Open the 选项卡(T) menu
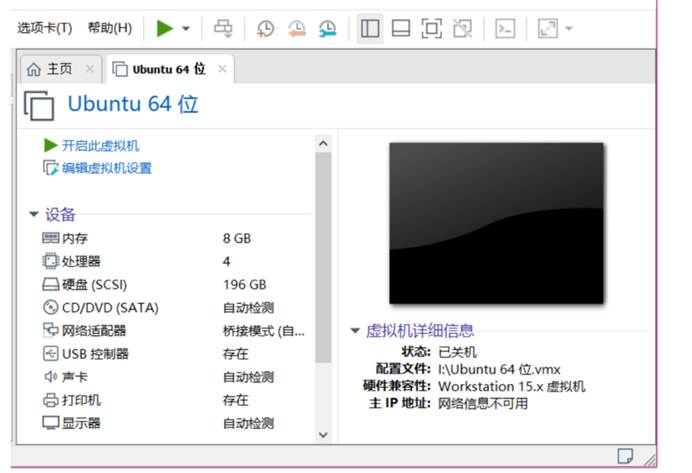Screen dimensions: 692x473 pyautogui.click(x=45, y=28)
